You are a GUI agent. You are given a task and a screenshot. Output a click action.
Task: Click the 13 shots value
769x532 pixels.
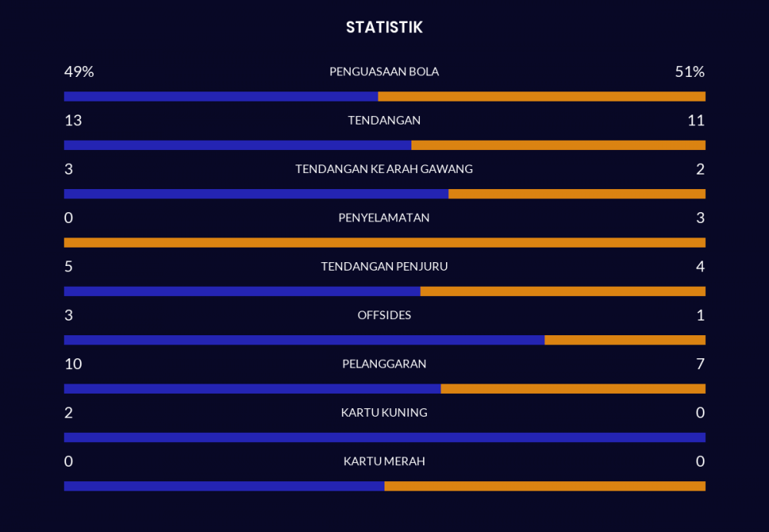73,121
